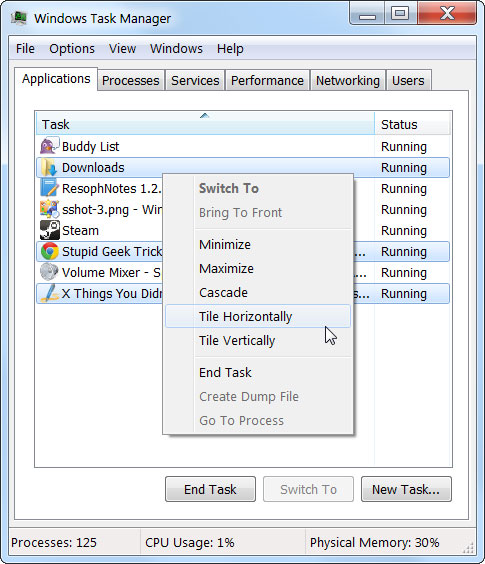Switch to the Users tab
Viewport: 485px width, 564px height.
[408, 80]
